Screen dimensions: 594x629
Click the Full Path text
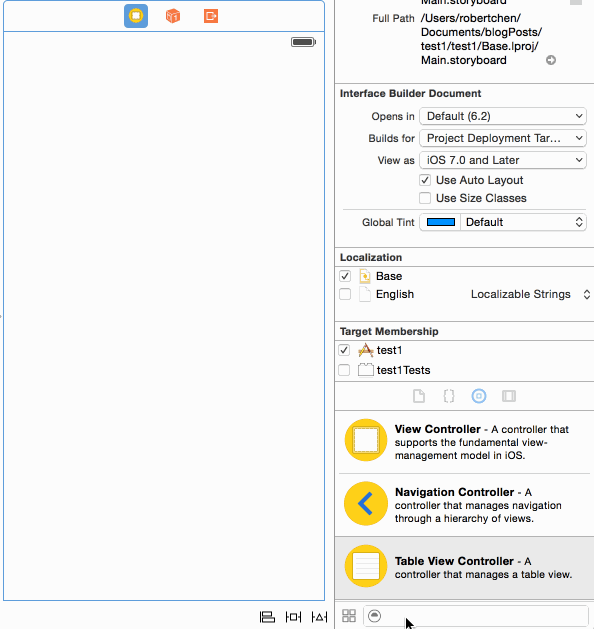coord(481,39)
